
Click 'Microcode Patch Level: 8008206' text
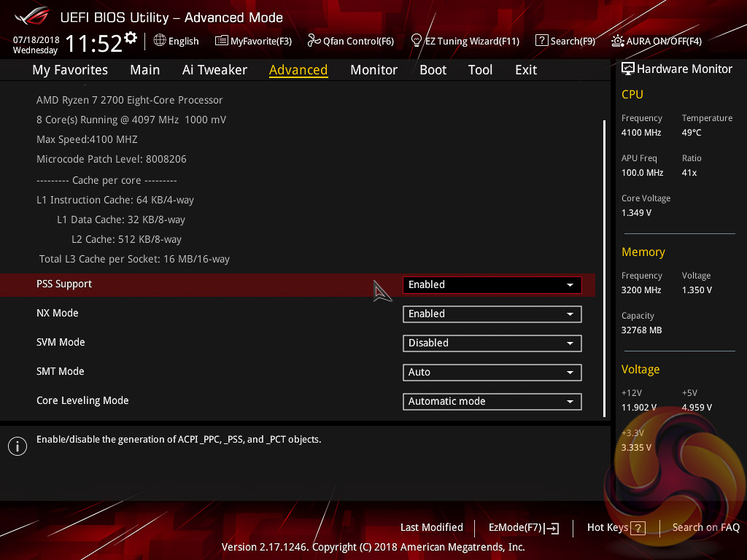click(112, 159)
